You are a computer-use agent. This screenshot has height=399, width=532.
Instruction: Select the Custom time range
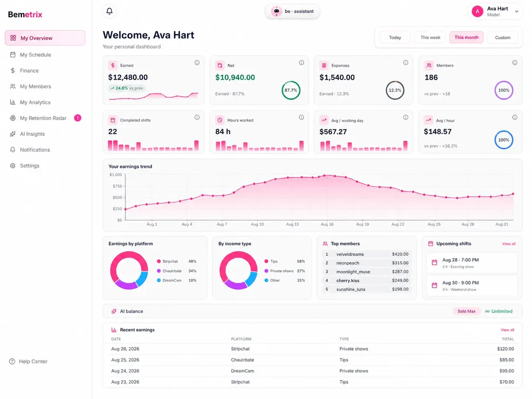point(503,38)
